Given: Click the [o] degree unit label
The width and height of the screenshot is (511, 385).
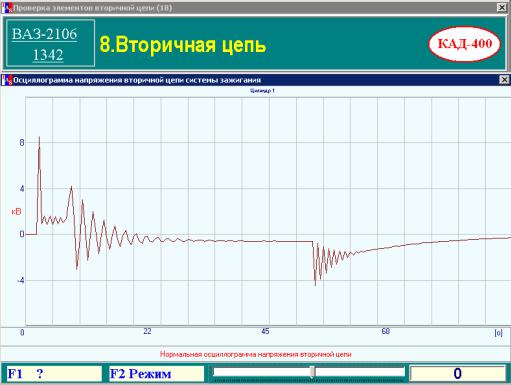Looking at the screenshot, I should click(x=498, y=333).
